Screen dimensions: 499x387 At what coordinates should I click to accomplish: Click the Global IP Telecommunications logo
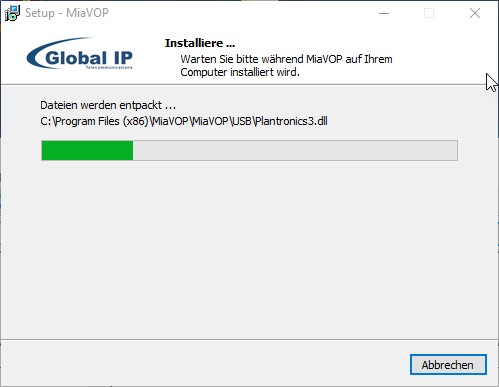80,54
